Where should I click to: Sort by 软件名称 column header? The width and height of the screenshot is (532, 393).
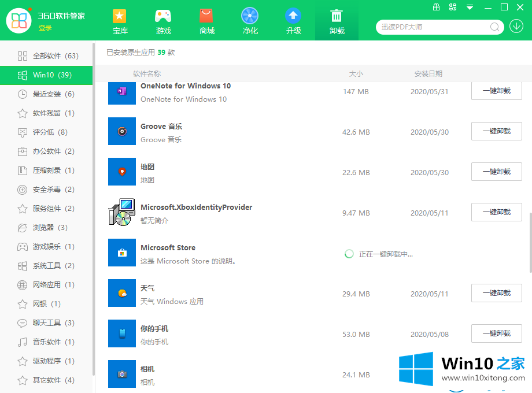pyautogui.click(x=147, y=73)
